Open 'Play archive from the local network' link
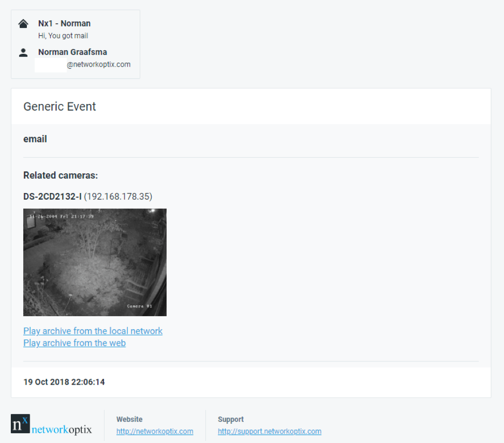Image resolution: width=504 pixels, height=443 pixels. tap(93, 331)
